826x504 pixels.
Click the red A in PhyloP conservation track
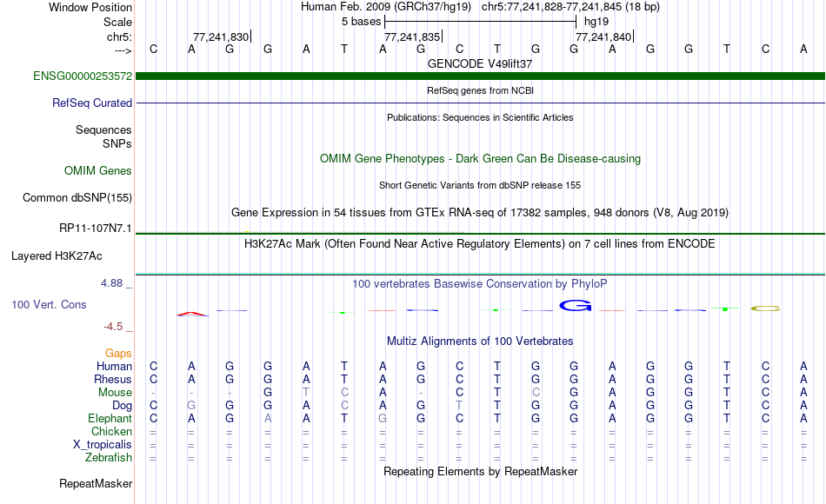[x=192, y=314]
